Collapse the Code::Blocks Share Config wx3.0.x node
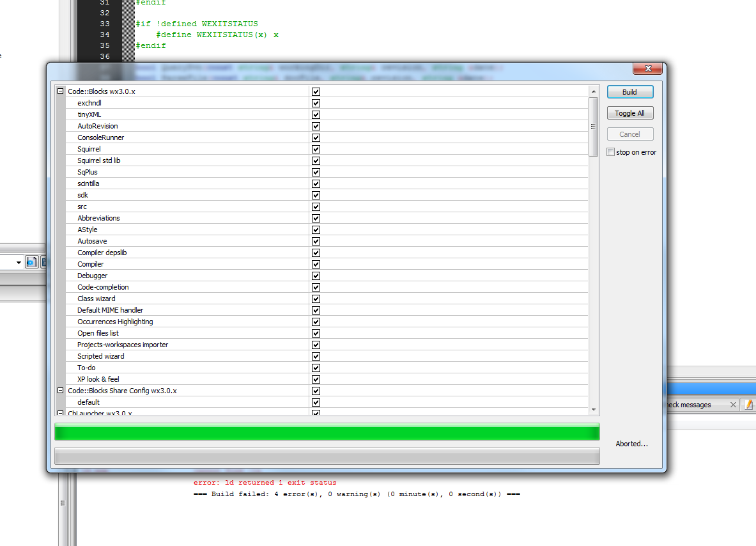The width and height of the screenshot is (756, 546). 60,391
